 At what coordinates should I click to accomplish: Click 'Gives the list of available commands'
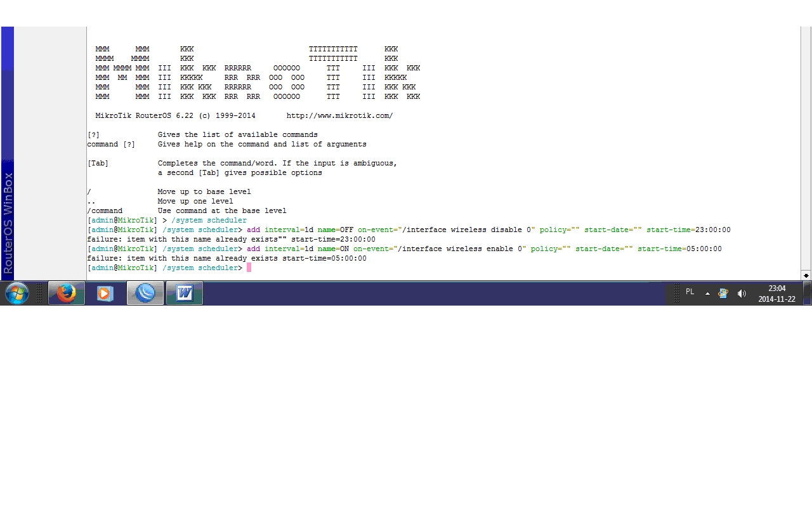pos(238,135)
